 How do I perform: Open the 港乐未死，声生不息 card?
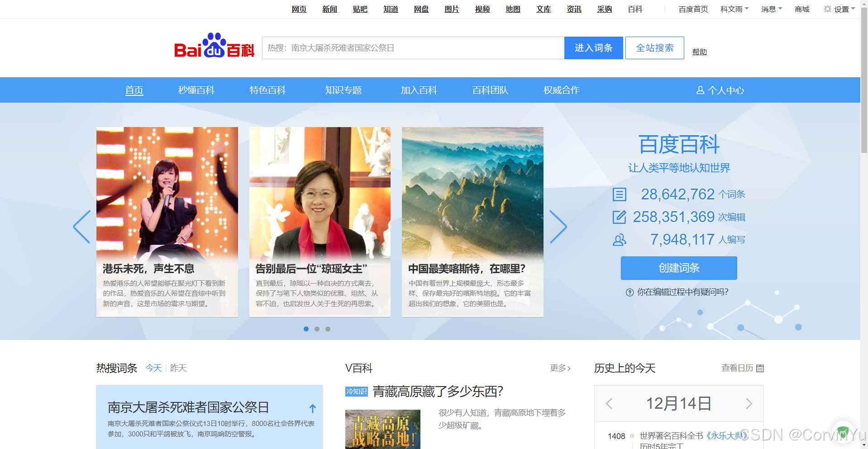tap(167, 222)
